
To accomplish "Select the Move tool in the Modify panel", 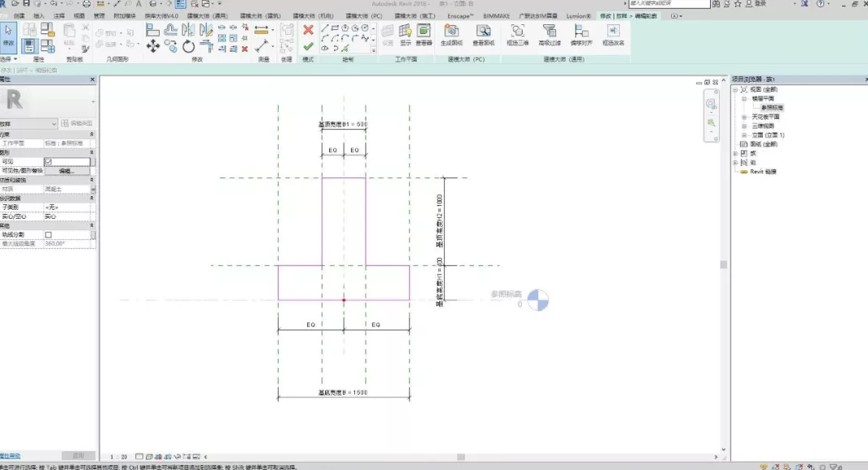I will tap(152, 46).
